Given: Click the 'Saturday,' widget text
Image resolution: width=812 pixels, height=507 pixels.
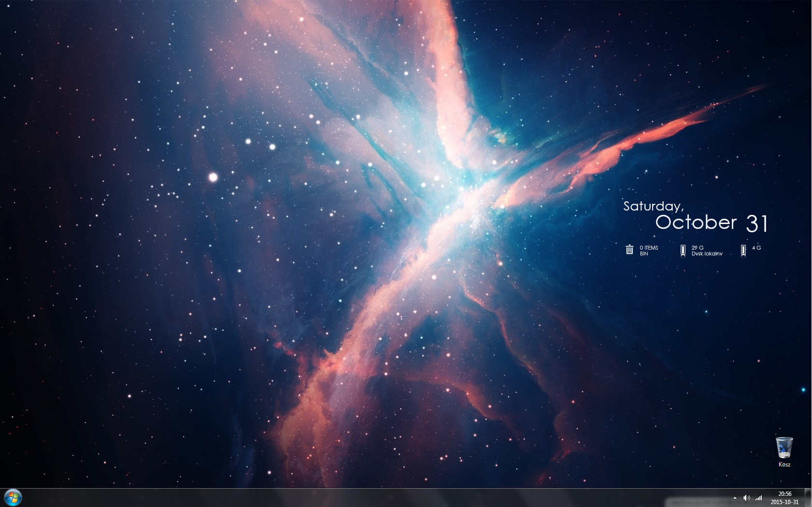Looking at the screenshot, I should (653, 207).
